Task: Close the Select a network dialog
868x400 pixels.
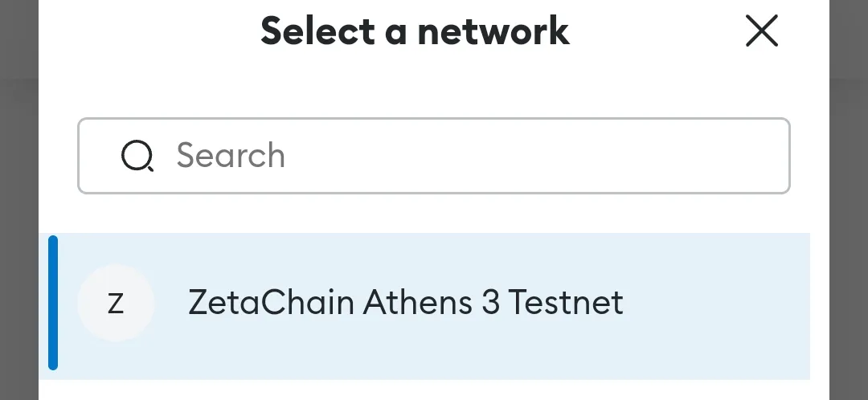Action: [x=762, y=31]
